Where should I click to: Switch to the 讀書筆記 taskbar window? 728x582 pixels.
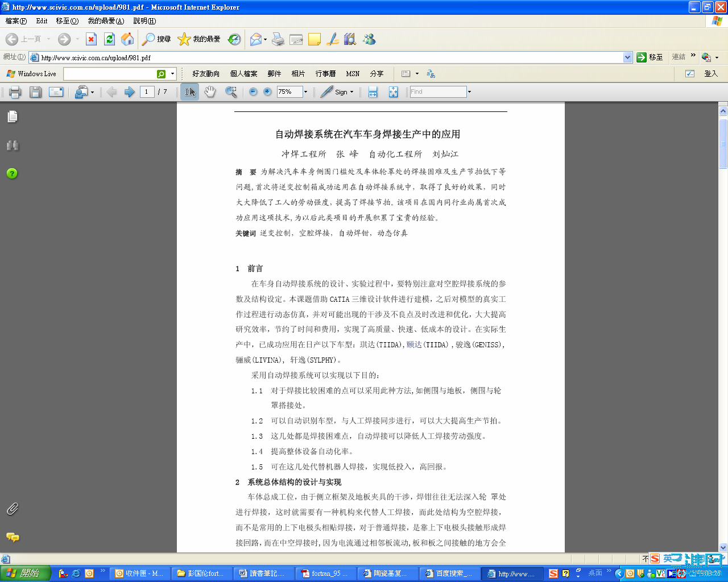[x=264, y=573]
